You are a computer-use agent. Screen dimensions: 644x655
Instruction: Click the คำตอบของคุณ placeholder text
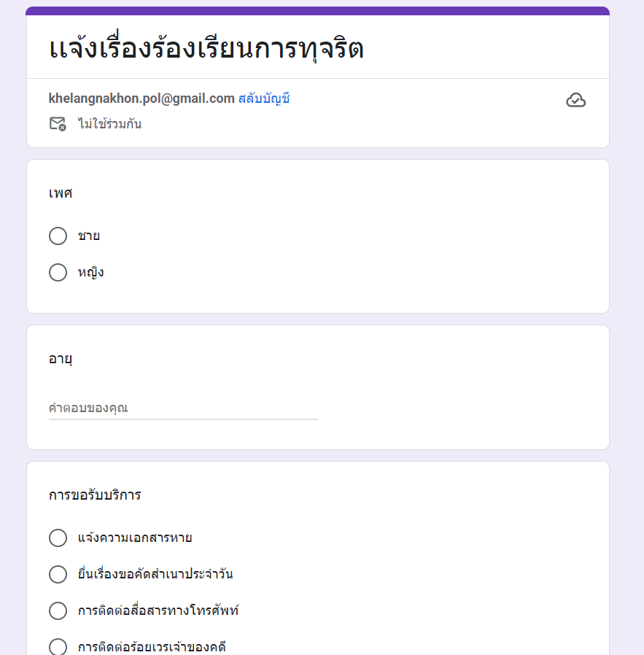[x=88, y=408]
